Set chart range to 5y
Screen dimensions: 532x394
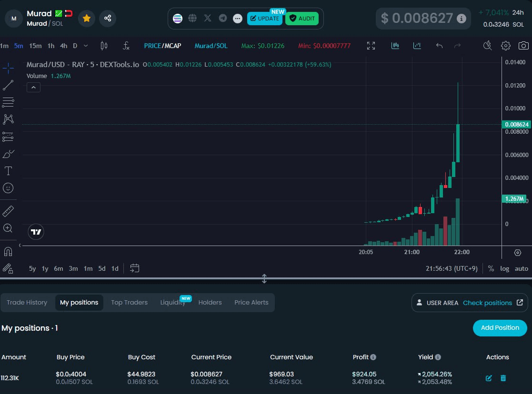[32, 268]
